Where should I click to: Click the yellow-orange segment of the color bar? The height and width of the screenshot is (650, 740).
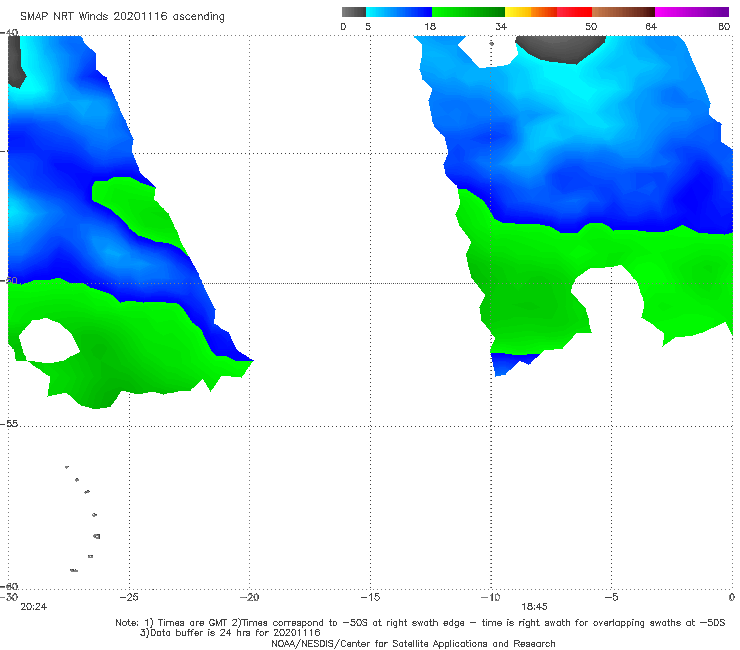tap(531, 12)
